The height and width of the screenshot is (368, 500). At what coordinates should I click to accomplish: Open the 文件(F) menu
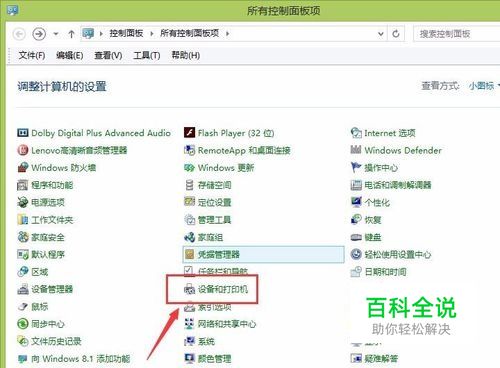32,55
